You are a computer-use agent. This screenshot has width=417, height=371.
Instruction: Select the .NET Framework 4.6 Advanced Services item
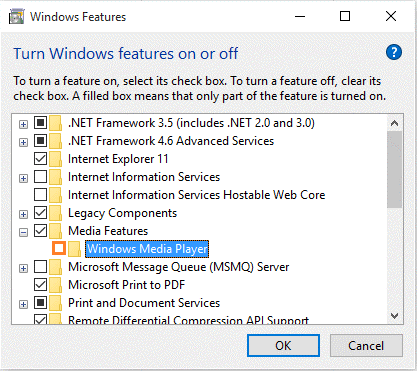pos(171,141)
